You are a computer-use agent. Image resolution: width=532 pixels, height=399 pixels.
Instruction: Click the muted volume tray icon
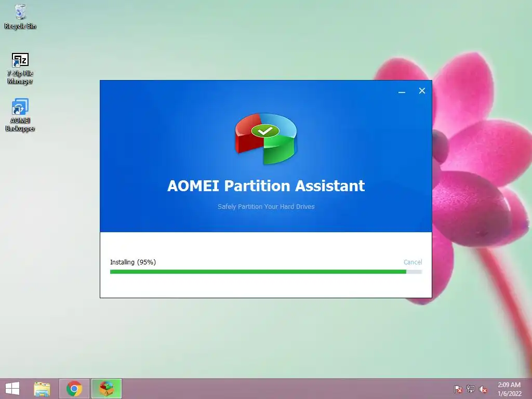(x=483, y=389)
